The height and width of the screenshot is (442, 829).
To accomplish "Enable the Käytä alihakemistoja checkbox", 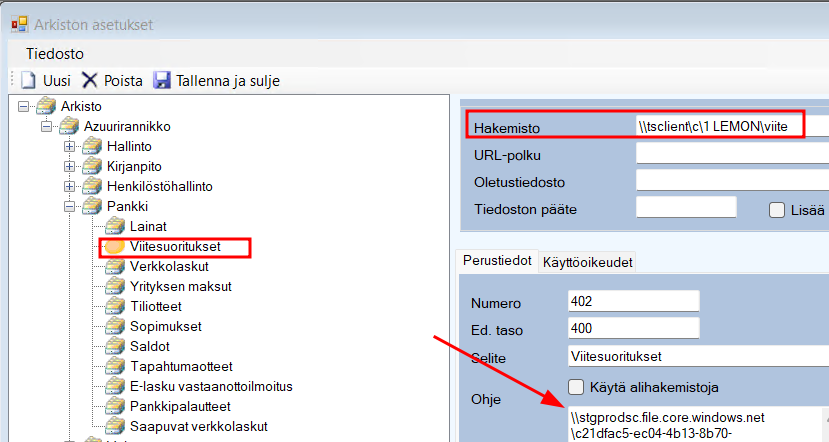I will tap(576, 387).
